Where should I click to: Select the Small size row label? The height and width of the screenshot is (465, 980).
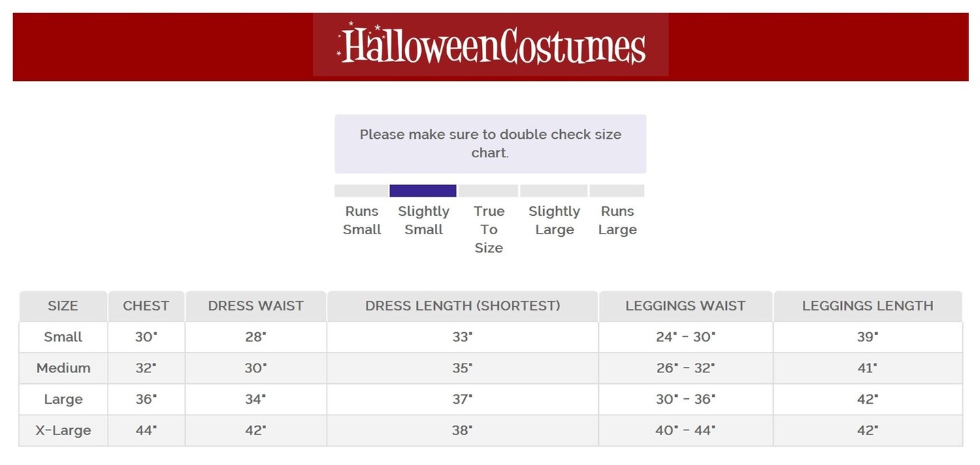pos(63,337)
